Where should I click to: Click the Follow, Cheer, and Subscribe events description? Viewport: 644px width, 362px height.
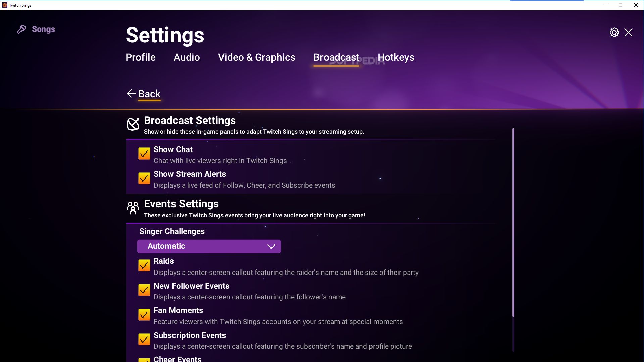click(244, 185)
